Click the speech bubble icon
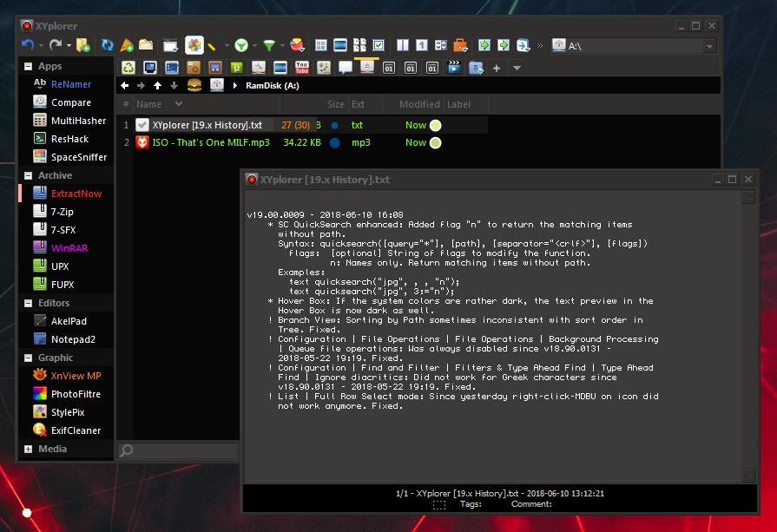The image size is (777, 532). (x=346, y=68)
